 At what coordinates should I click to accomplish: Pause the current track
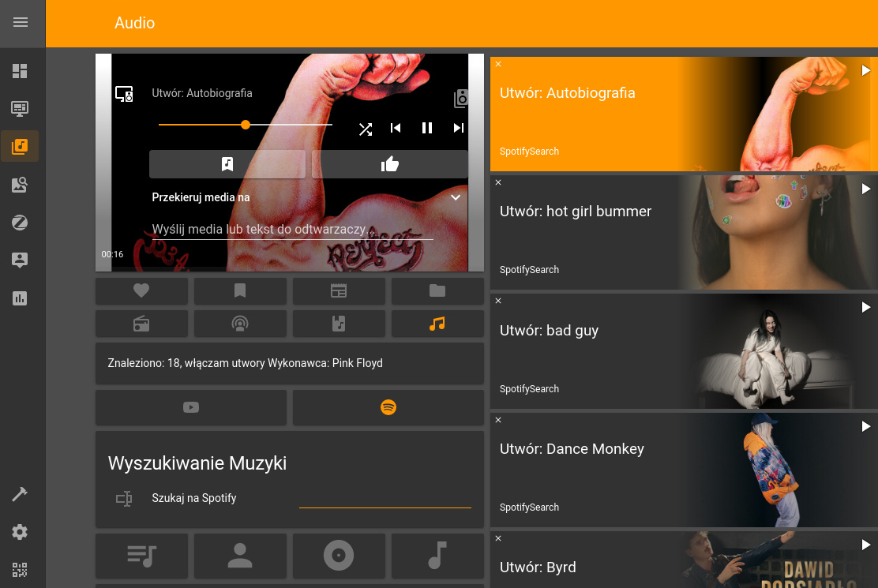click(426, 128)
